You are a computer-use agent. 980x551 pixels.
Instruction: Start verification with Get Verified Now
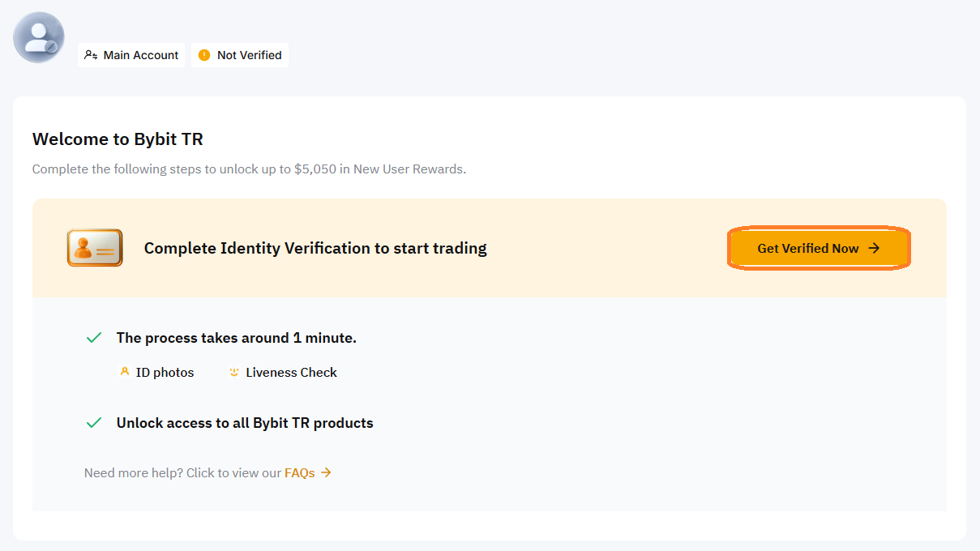(x=819, y=248)
